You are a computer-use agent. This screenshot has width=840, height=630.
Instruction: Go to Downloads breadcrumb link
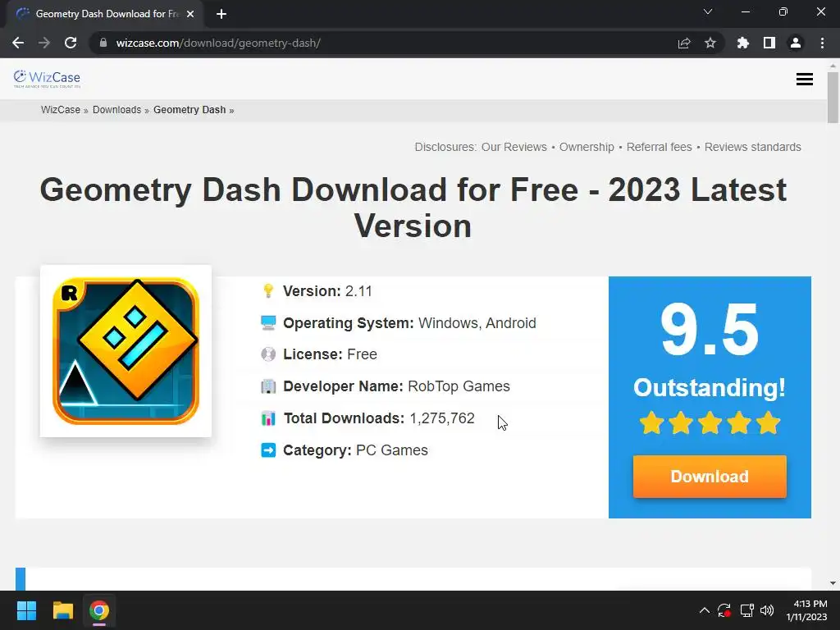(116, 110)
